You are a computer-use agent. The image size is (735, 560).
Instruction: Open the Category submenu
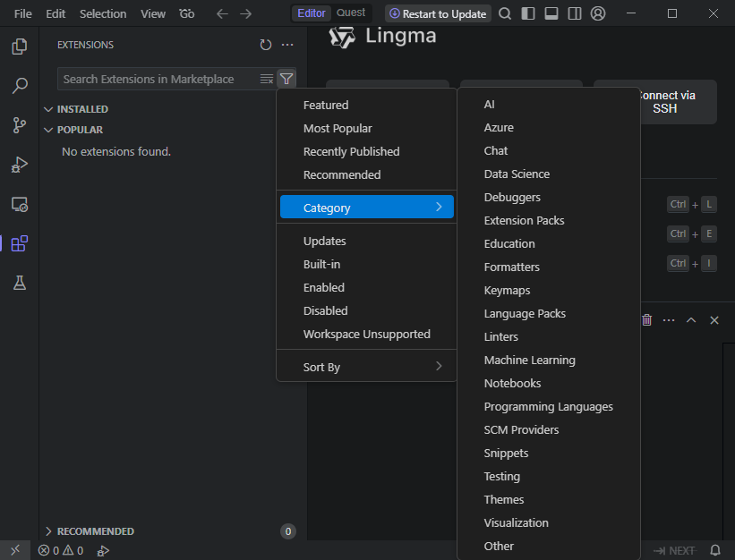[366, 207]
